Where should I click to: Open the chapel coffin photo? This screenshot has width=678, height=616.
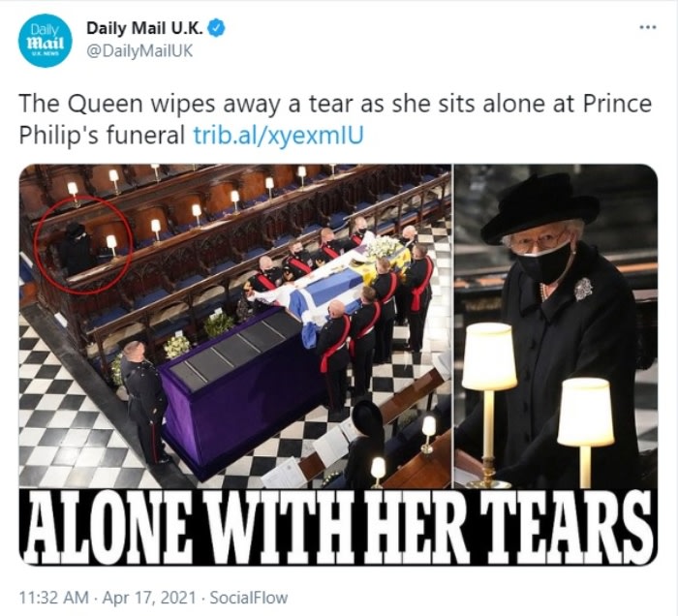pyautogui.click(x=235, y=326)
